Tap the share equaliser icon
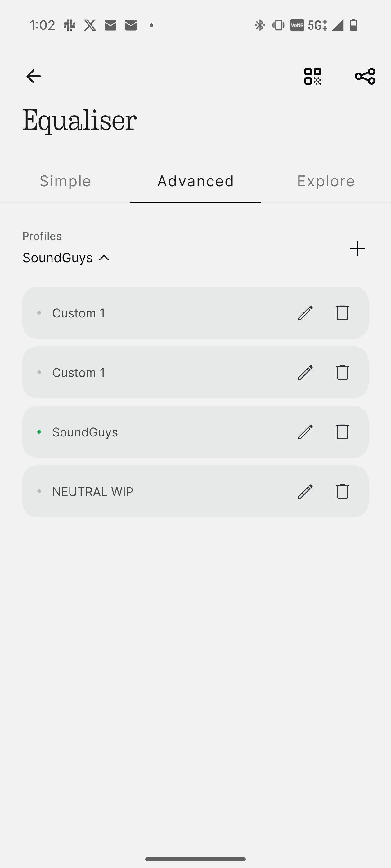 (x=365, y=77)
